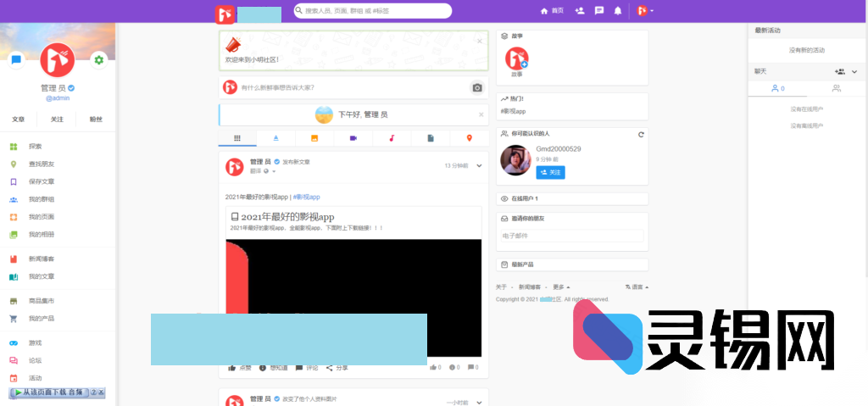Screen dimensions: 868x406
Task: Select 文章 tab under profile
Action: tap(19, 119)
